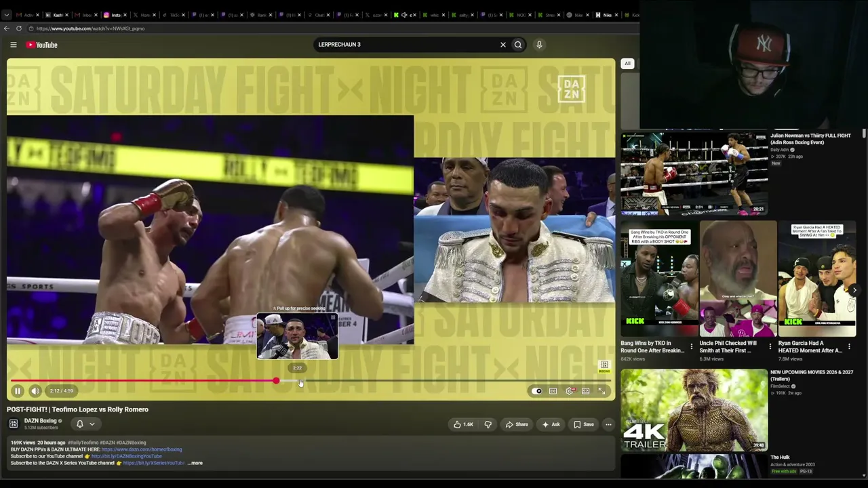Open the DAZN Boxing channel avatar

pyautogui.click(x=13, y=424)
